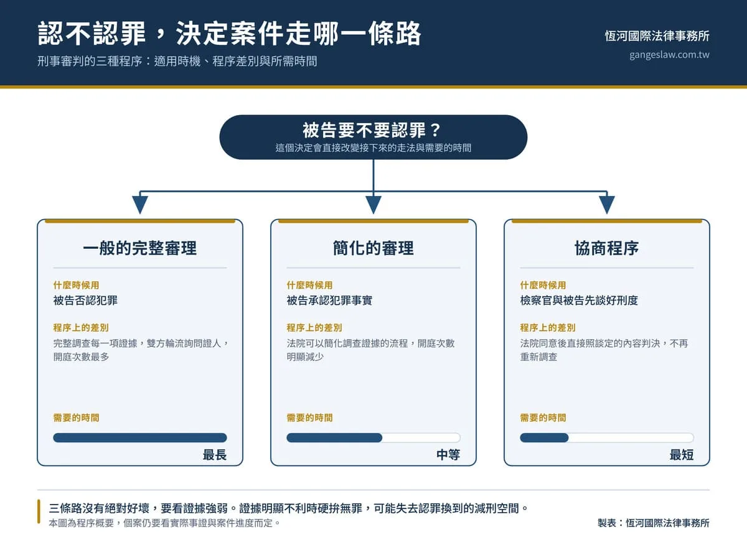747x560 pixels.
Task: Select the main title 認不認罪，決定案件走哪一條路
Action: point(230,34)
